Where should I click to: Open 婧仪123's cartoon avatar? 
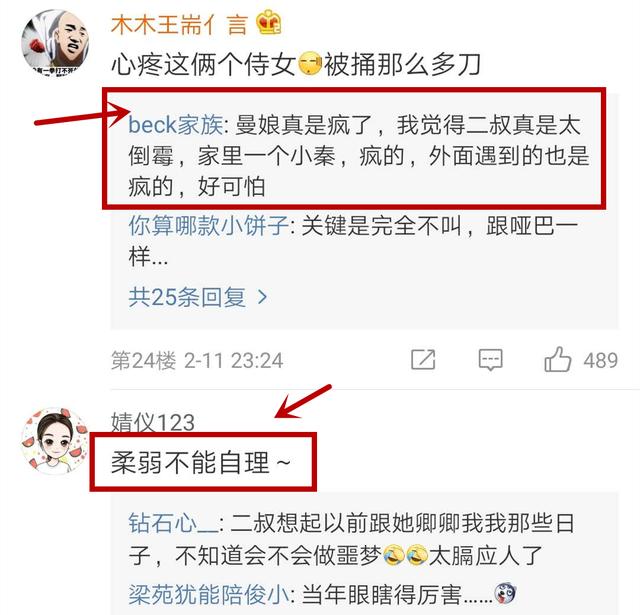point(55,441)
